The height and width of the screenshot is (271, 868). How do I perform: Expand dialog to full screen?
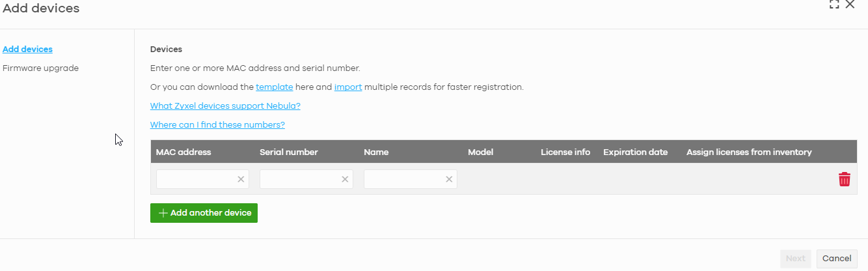coord(834,5)
